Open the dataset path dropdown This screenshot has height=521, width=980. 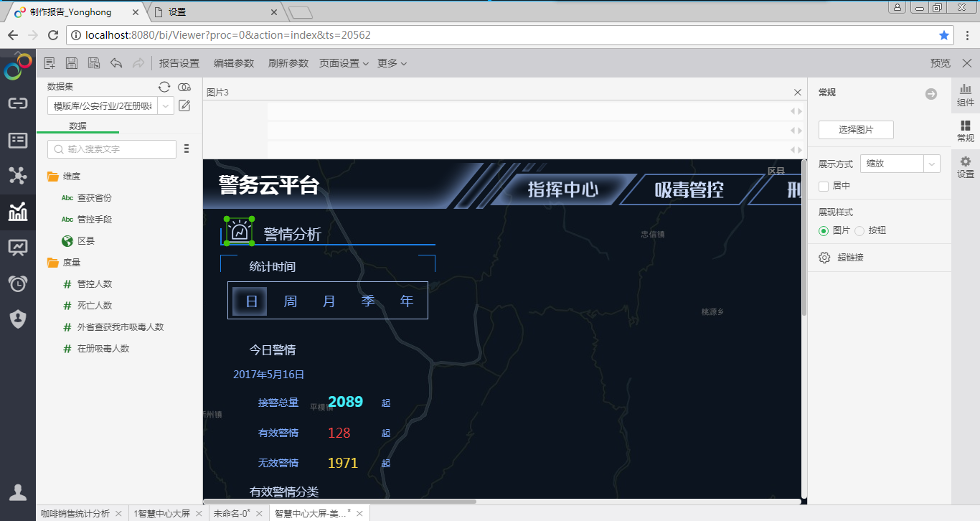point(166,106)
